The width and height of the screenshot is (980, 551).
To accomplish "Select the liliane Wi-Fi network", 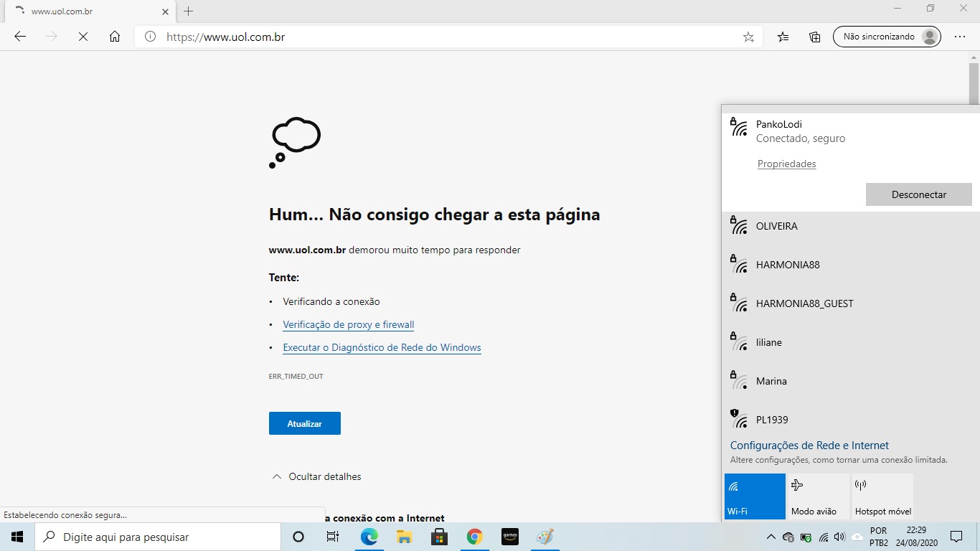I will (x=850, y=342).
